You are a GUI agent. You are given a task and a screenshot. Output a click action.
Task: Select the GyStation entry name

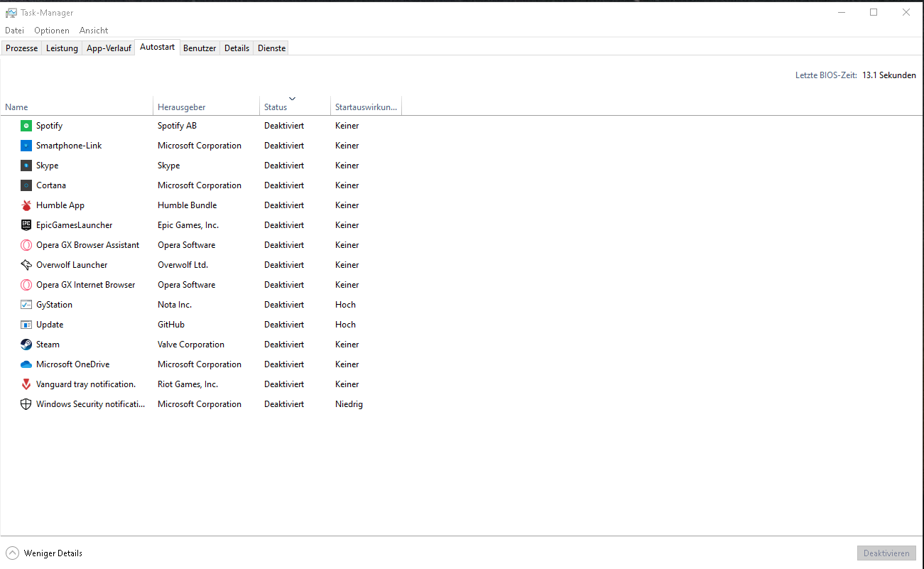55,305
